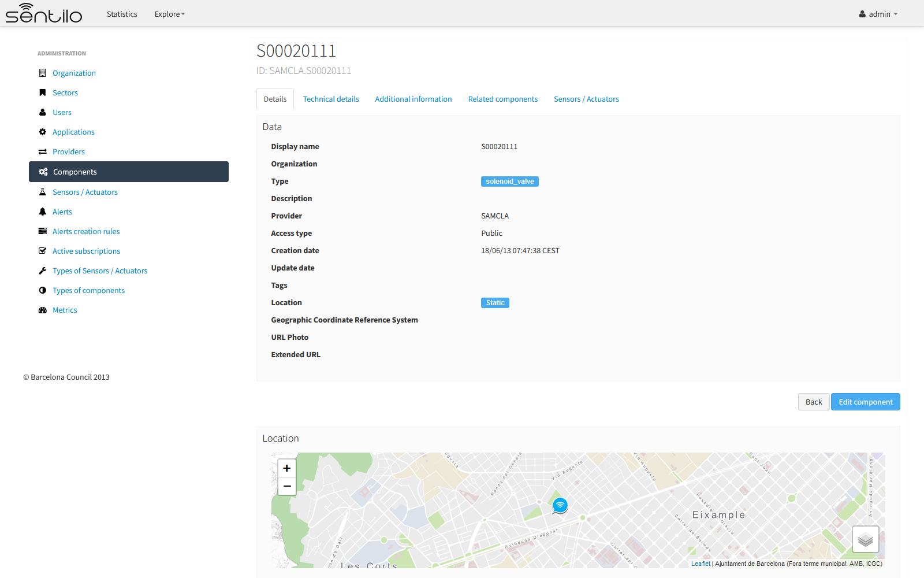The image size is (924, 578).
Task: Open the Sensors / Actuators tab
Action: (x=586, y=99)
